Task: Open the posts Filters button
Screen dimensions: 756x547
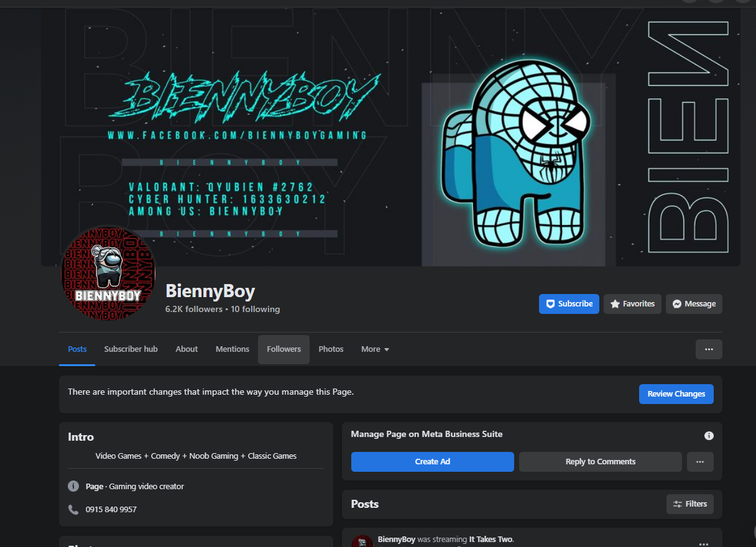Action: 690,504
